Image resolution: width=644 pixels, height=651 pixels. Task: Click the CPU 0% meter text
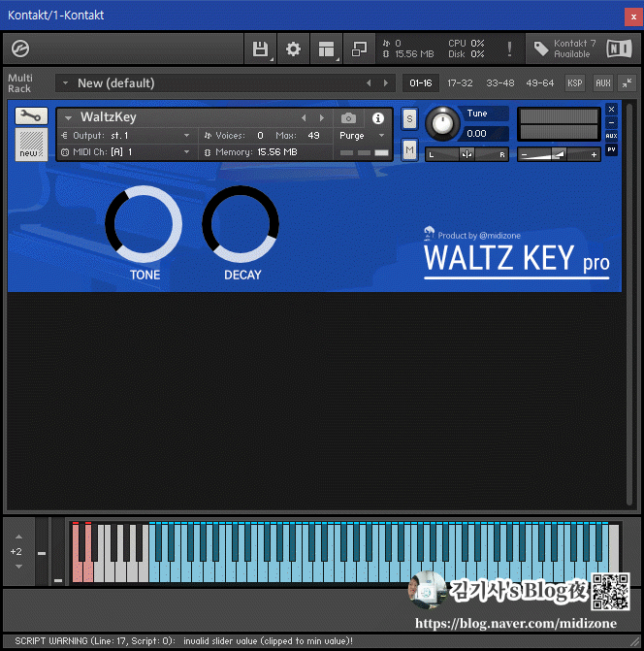coord(467,44)
